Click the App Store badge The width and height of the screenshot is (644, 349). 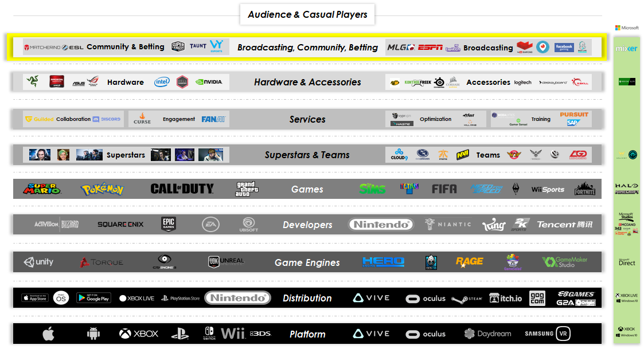[35, 298]
